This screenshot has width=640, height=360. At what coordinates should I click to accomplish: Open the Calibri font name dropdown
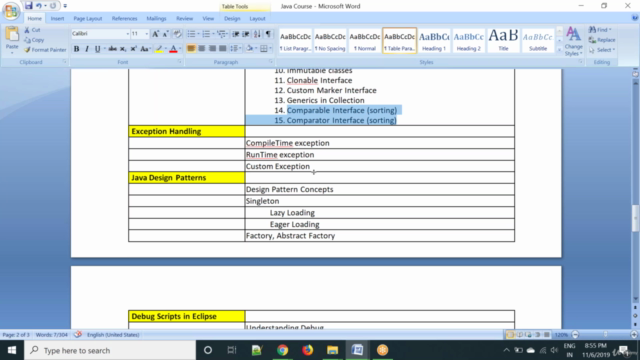point(127,34)
